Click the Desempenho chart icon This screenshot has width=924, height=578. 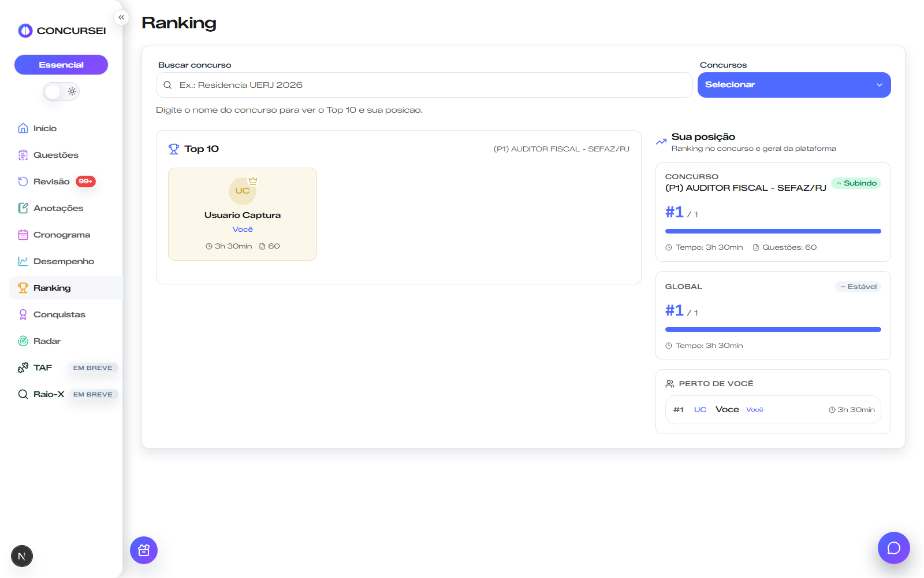(x=23, y=261)
